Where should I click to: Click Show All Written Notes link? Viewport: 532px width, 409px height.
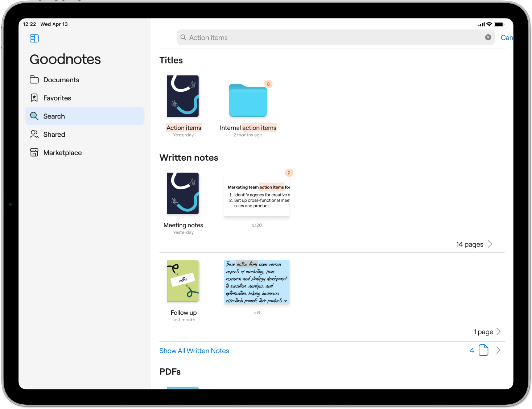coord(194,351)
